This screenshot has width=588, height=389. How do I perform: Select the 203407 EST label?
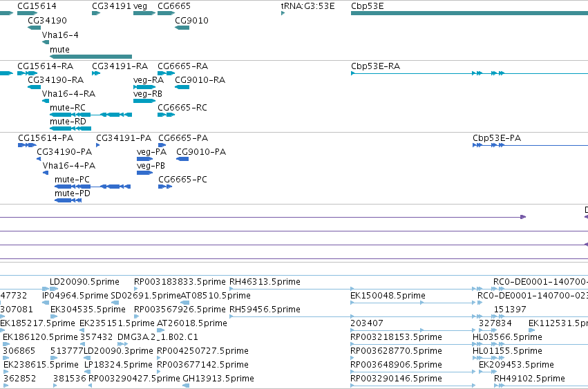366,323
